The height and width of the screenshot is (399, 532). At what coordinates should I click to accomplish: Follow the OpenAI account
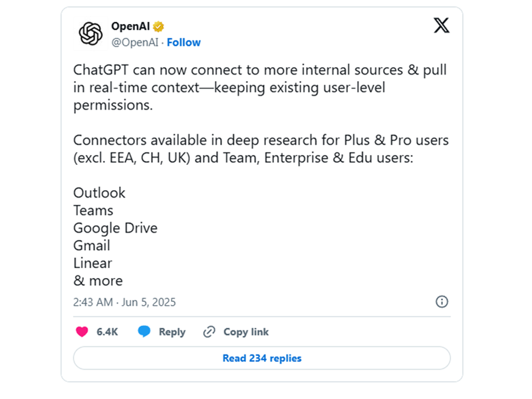(x=184, y=43)
